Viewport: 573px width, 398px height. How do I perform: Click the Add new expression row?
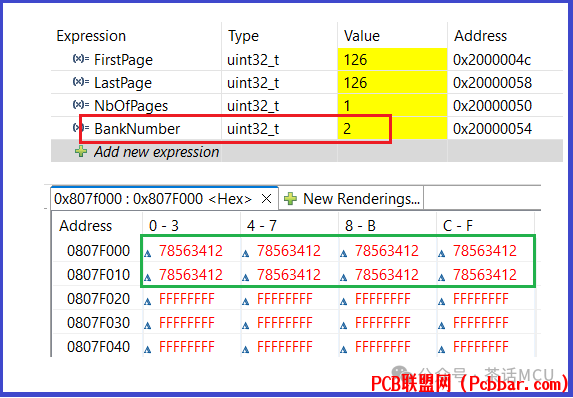click(x=307, y=151)
